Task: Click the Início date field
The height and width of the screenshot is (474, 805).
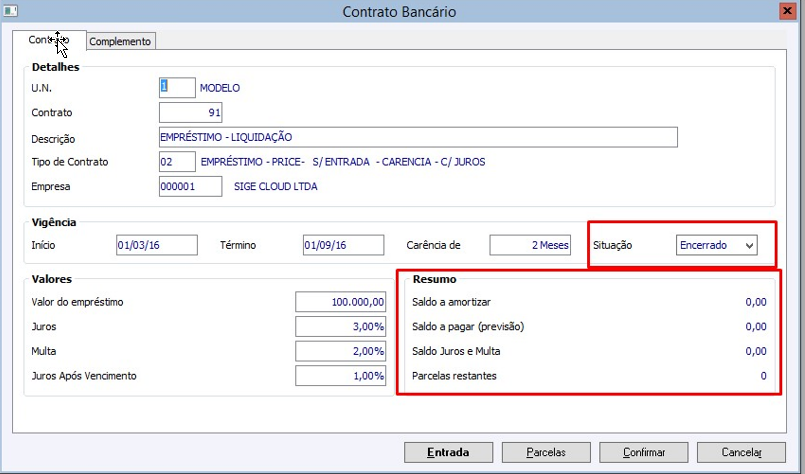Action: [157, 245]
